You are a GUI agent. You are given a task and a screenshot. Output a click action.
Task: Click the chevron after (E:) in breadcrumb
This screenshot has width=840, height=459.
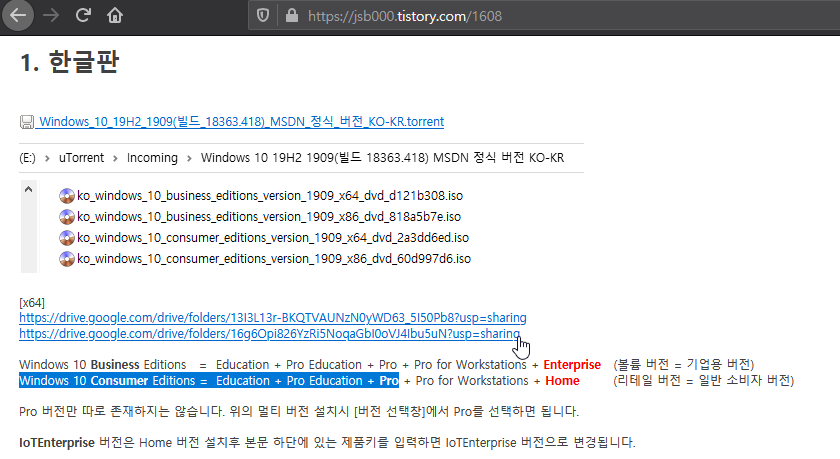click(x=47, y=159)
